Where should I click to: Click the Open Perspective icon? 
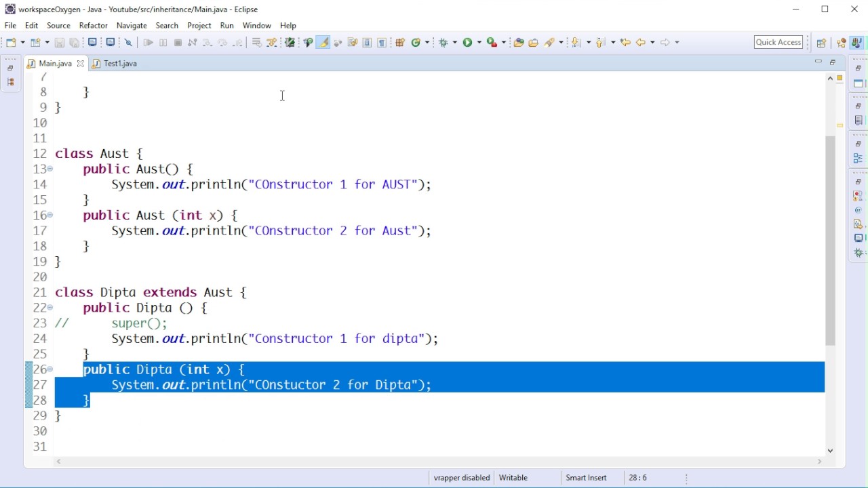tap(822, 43)
